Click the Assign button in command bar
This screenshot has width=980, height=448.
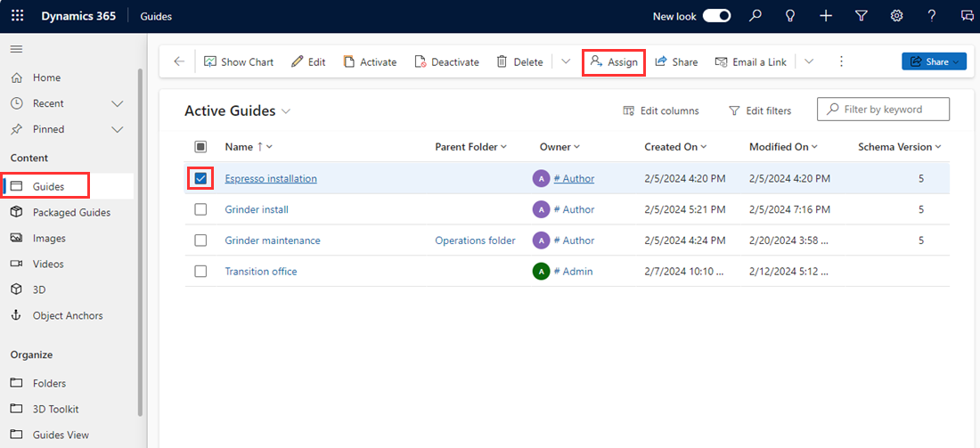click(x=614, y=62)
